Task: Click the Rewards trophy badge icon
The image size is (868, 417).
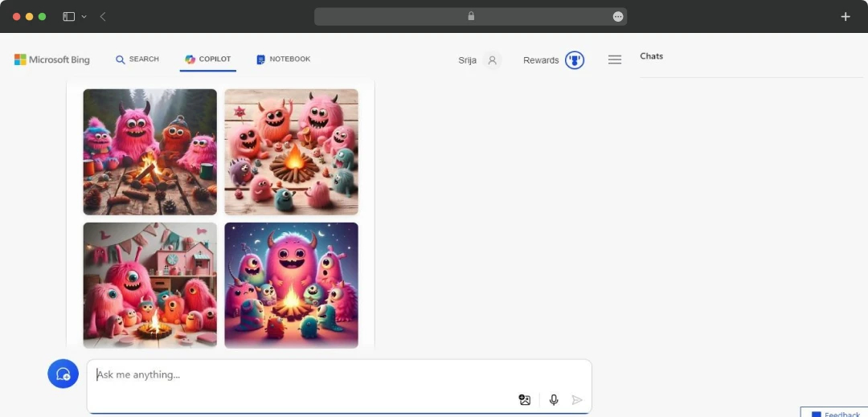Action: pyautogui.click(x=575, y=60)
